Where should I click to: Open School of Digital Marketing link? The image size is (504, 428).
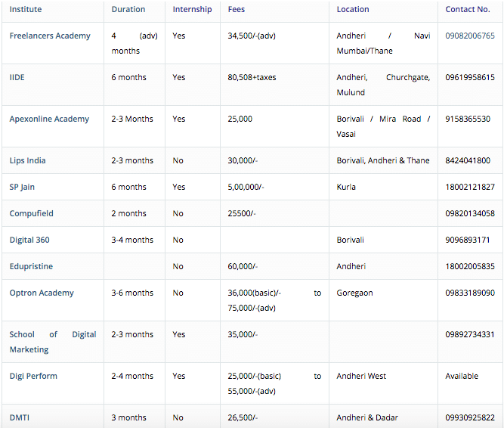(53, 342)
